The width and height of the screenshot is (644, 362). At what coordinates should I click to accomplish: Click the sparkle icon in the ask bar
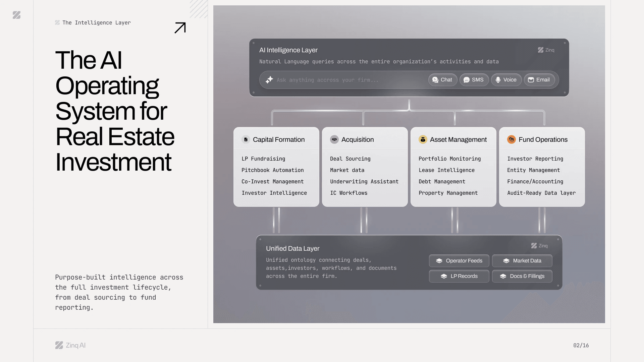(x=269, y=80)
